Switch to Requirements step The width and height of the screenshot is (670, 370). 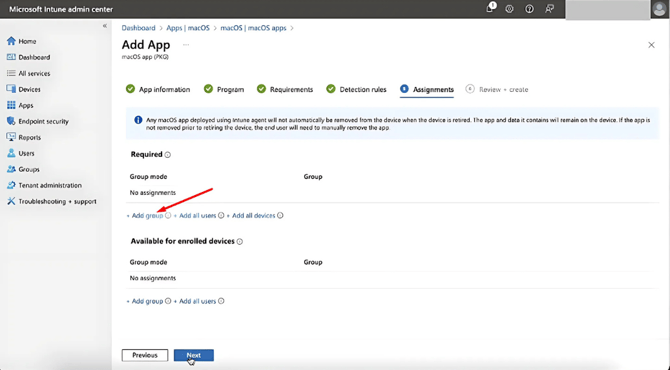pyautogui.click(x=285, y=89)
